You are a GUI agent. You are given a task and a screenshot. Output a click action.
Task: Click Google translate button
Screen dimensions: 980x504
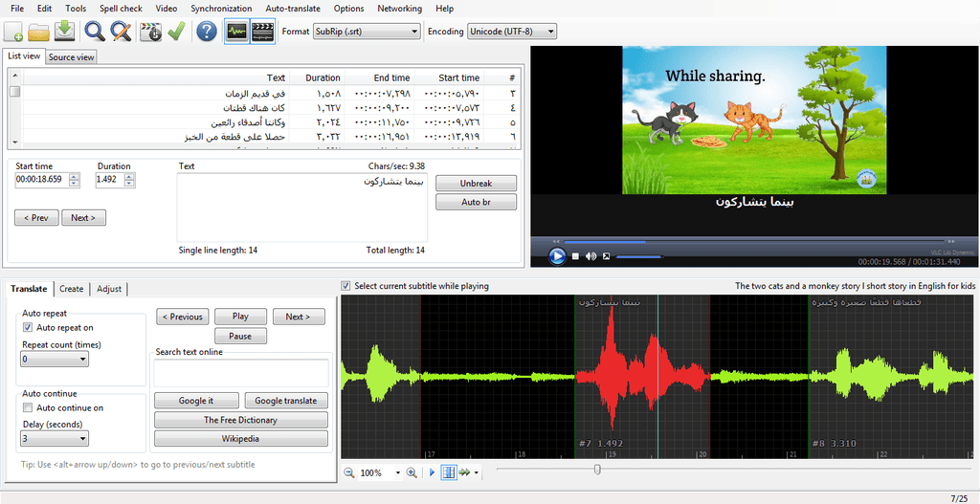coord(286,401)
